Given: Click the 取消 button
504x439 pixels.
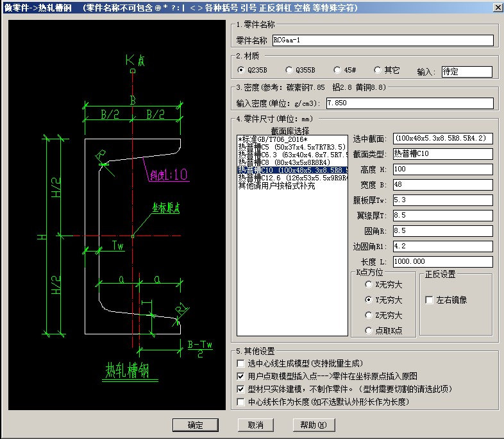Looking at the screenshot, I should 255,425.
